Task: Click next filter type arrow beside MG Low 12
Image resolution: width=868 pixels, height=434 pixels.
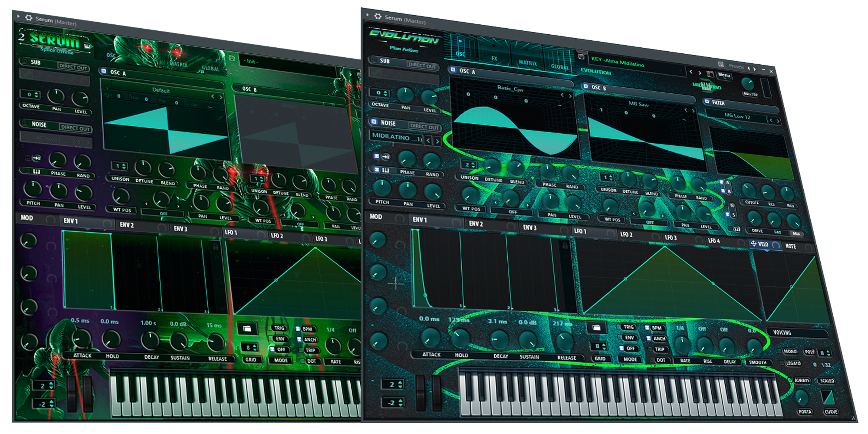Action: pyautogui.click(x=778, y=121)
